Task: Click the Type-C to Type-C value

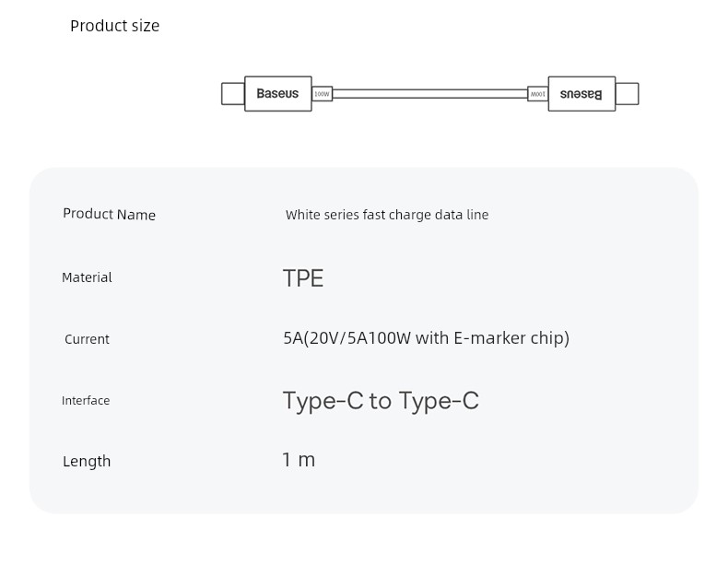Action: point(381,400)
